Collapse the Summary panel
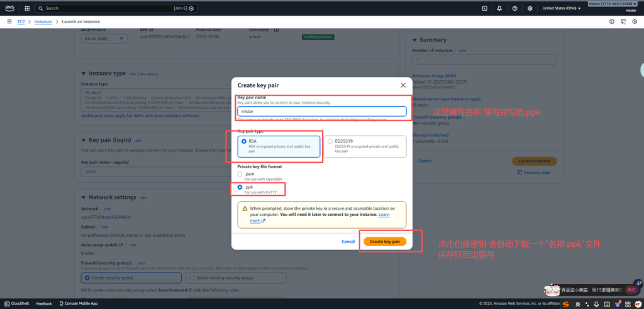The height and width of the screenshot is (309, 644). [x=414, y=40]
